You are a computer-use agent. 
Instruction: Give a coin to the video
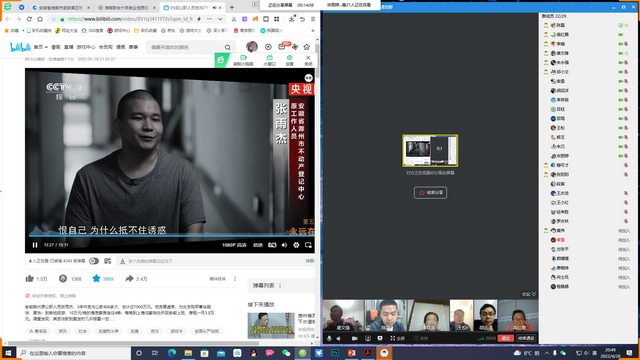[x=63, y=278]
